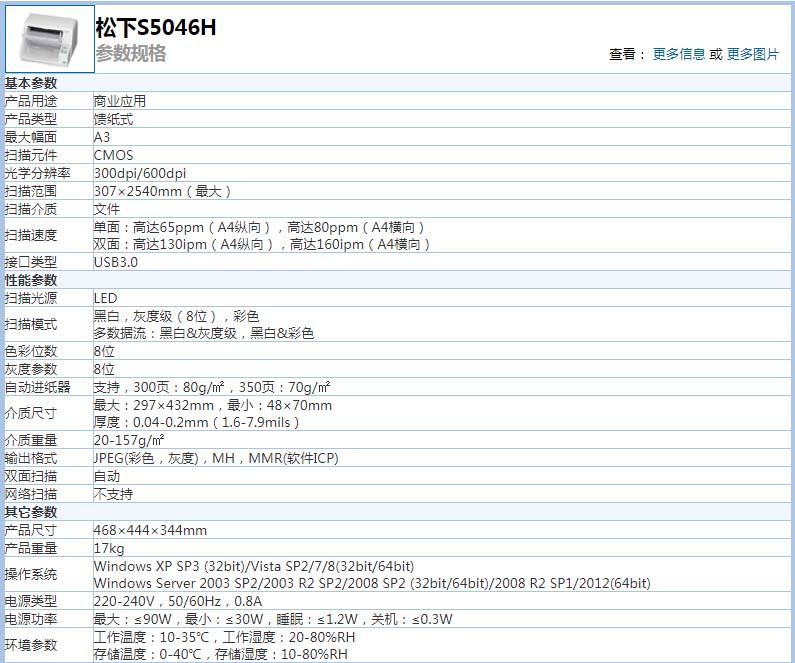The width and height of the screenshot is (795, 663).
Task: Select the 支持，300页：80g/㎡ auto feeder value
Action: (x=212, y=387)
